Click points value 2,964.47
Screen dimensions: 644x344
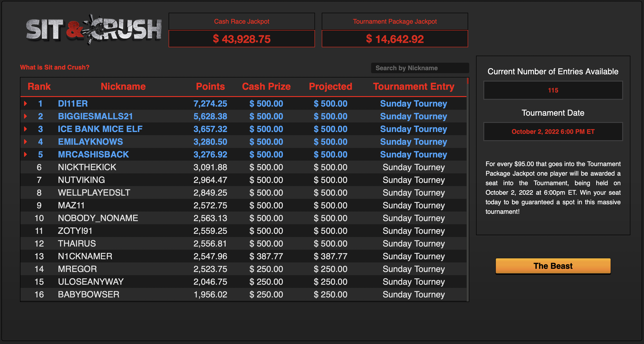point(210,180)
